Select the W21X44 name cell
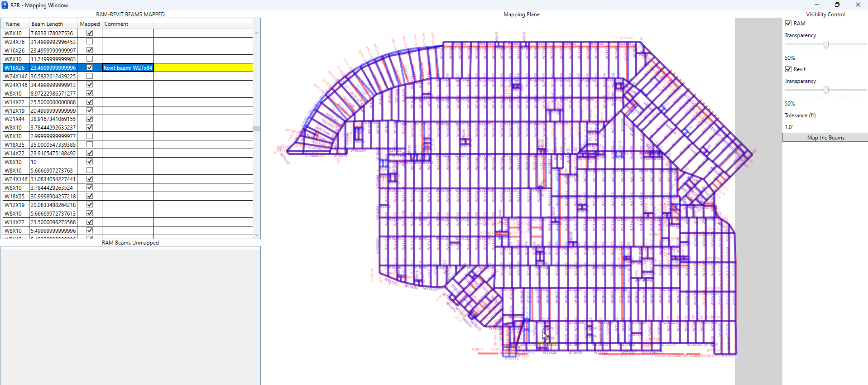Screen dimensions: 868x385 pyautogui.click(x=16, y=119)
